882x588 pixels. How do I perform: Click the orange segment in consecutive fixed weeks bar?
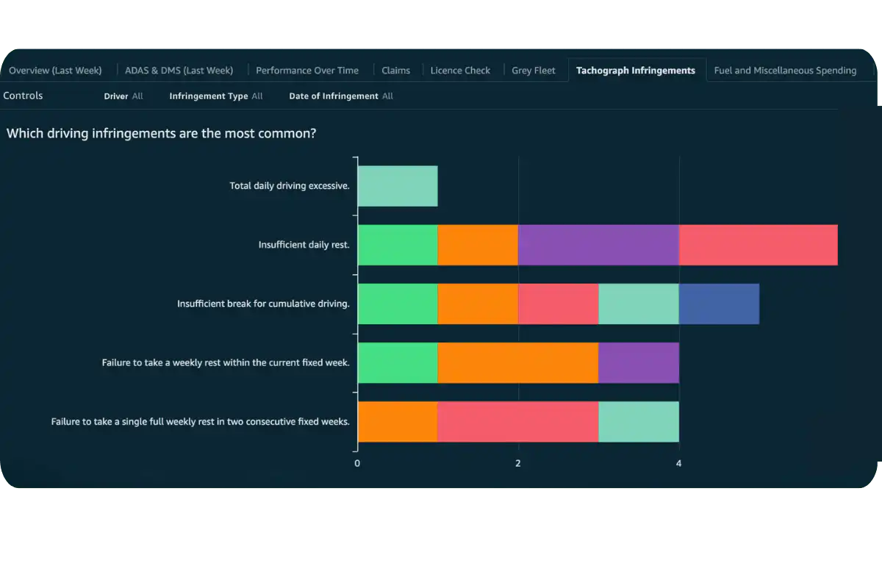[x=397, y=421]
